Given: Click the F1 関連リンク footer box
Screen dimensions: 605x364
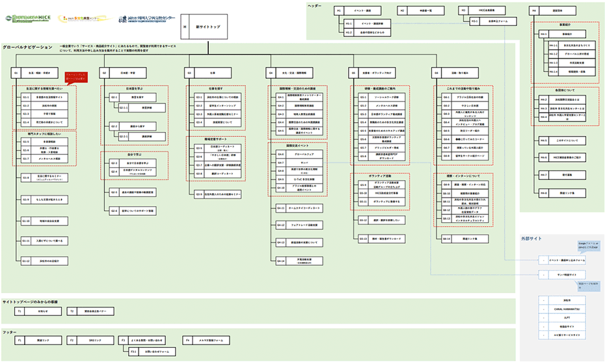Looking at the screenshot, I should coord(37,340).
